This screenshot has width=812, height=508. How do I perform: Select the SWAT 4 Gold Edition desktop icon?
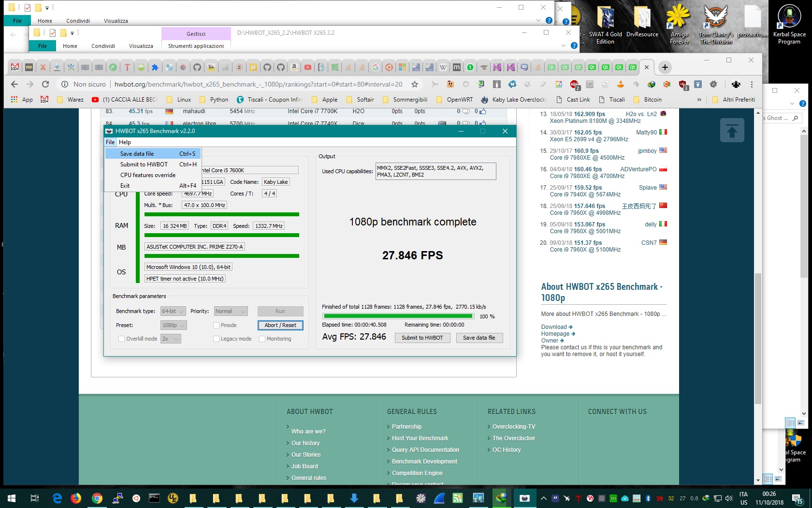coord(605,24)
